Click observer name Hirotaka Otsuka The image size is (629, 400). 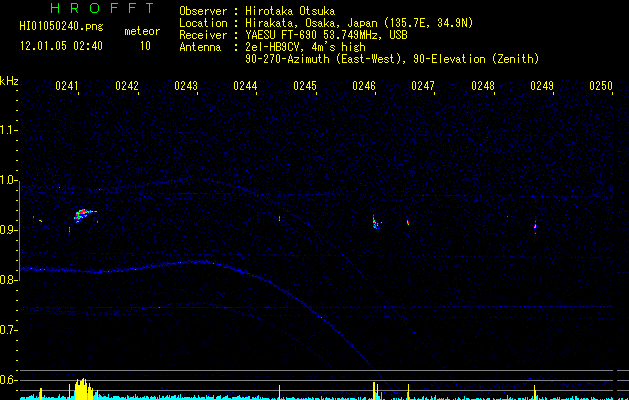290,11
